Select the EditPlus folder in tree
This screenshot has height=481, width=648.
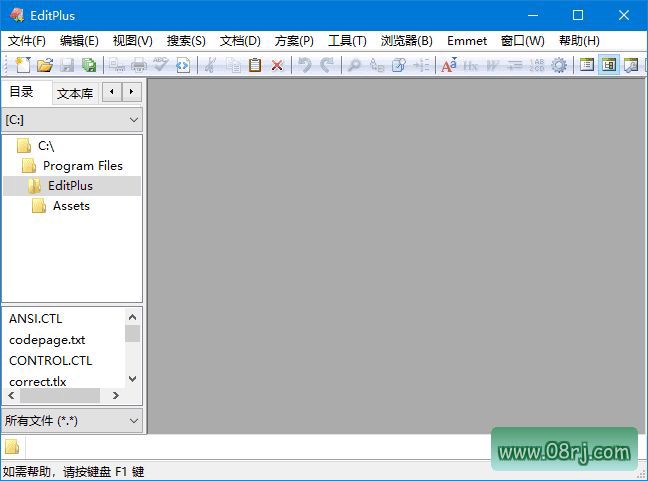[x=70, y=186]
